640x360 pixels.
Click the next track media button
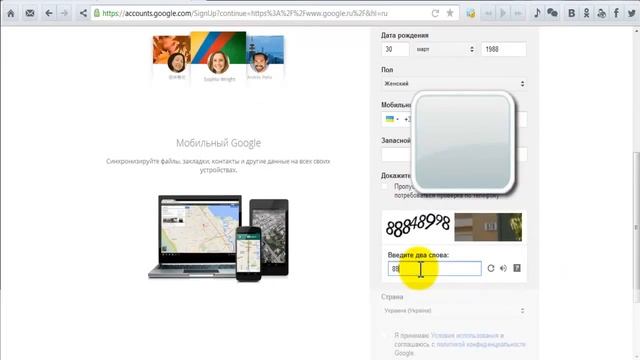pyautogui.click(x=518, y=13)
